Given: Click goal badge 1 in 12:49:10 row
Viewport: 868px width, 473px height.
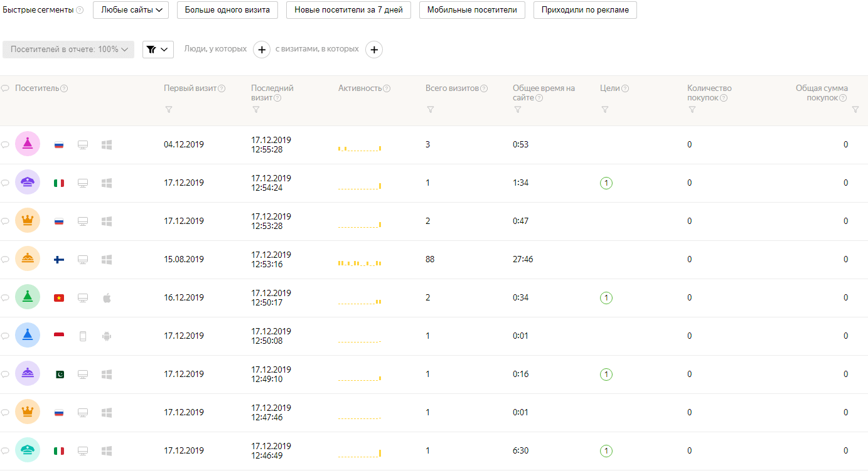Looking at the screenshot, I should 606,375.
